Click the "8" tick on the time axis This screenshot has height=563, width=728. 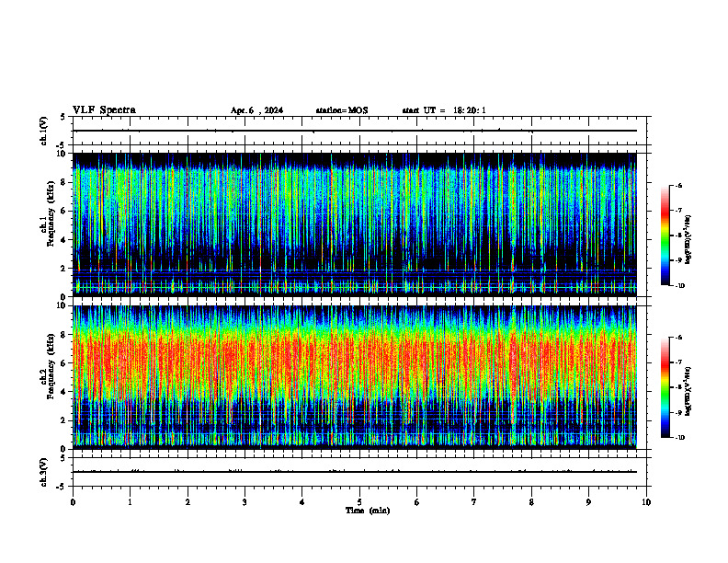click(x=531, y=502)
